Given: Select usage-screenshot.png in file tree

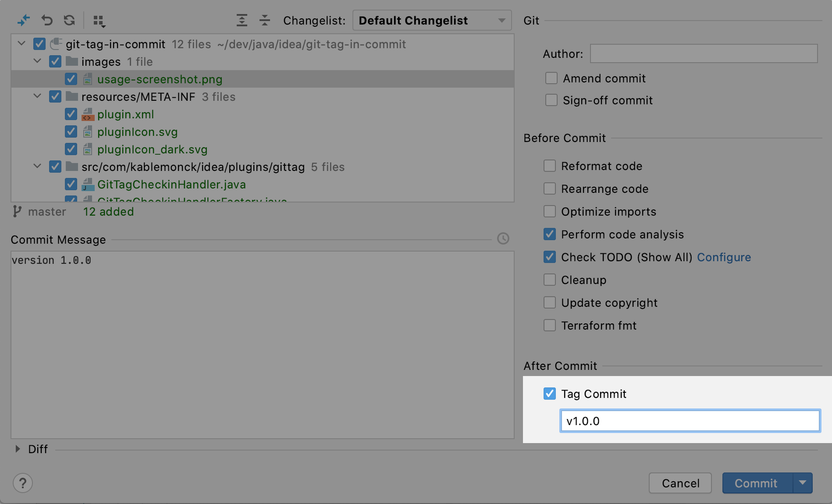Looking at the screenshot, I should point(160,79).
